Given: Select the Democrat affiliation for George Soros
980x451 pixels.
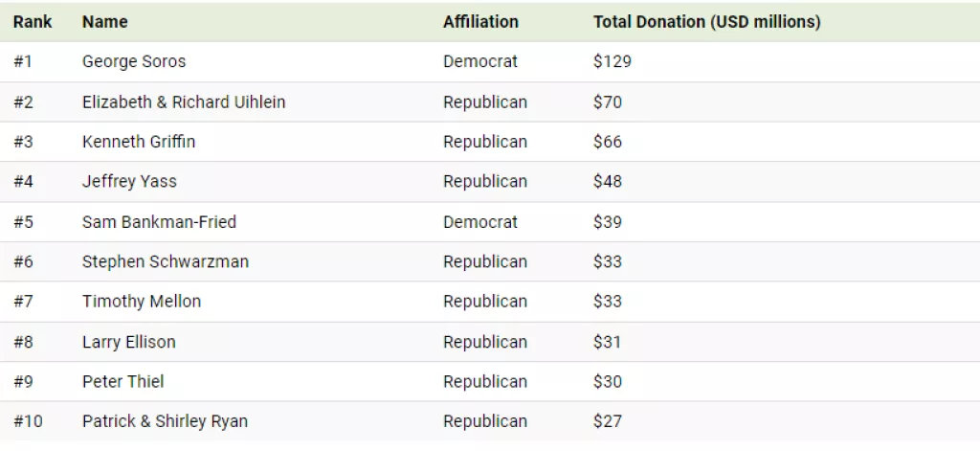Looking at the screenshot, I should 480,61.
